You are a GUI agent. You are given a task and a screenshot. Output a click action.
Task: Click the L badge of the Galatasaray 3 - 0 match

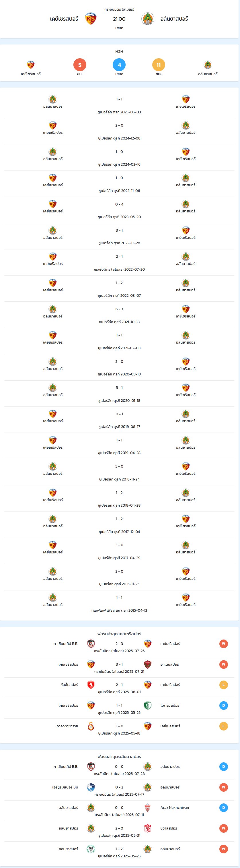point(223,726)
